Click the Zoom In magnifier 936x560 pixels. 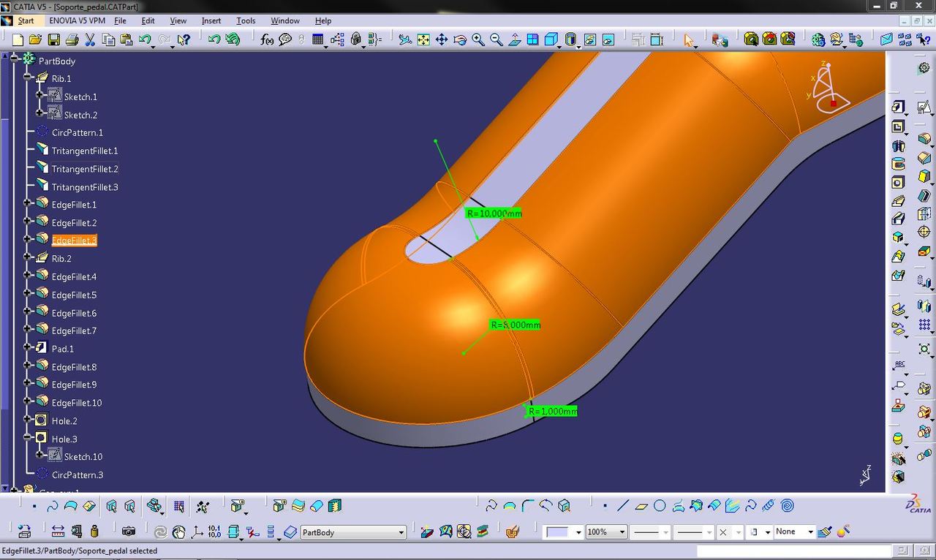coord(478,39)
